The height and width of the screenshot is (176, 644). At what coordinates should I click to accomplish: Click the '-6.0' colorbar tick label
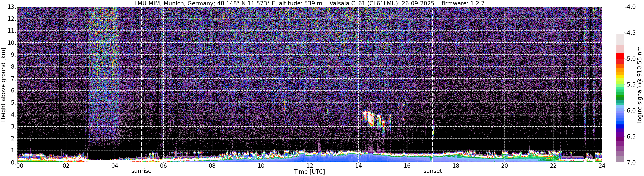(x=631, y=111)
